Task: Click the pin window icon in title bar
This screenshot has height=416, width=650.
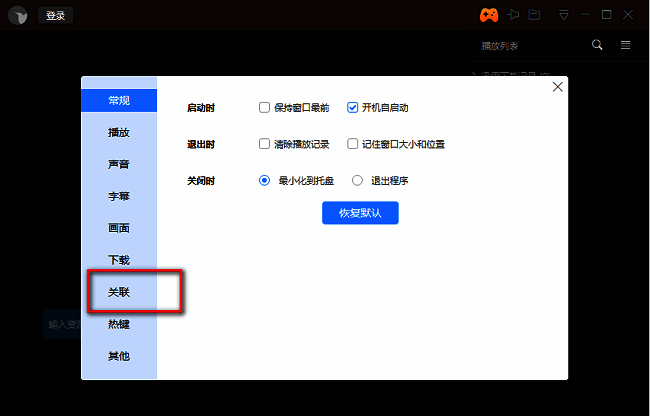Action: click(513, 15)
